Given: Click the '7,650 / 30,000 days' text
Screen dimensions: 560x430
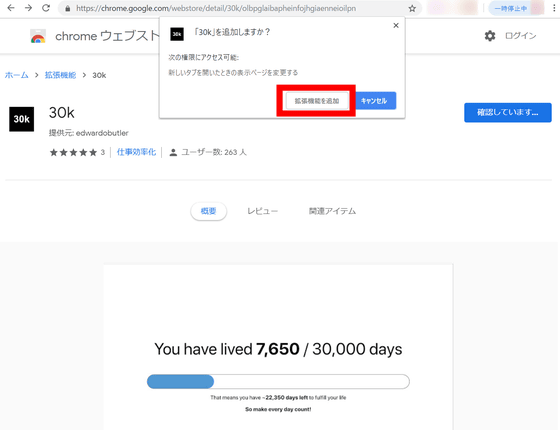Looking at the screenshot, I should click(x=329, y=349).
